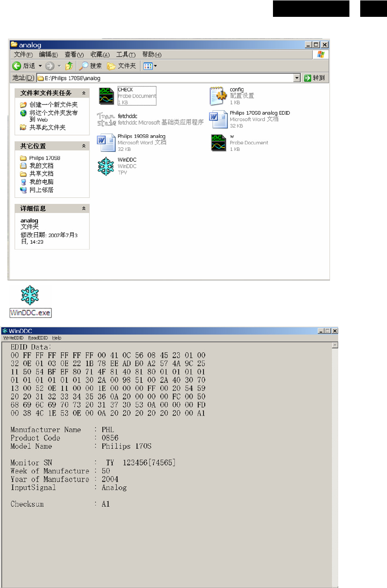Image resolution: width=387 pixels, height=588 pixels.
Task: Open the View (查看) menu in Explorer
Action: tap(74, 54)
